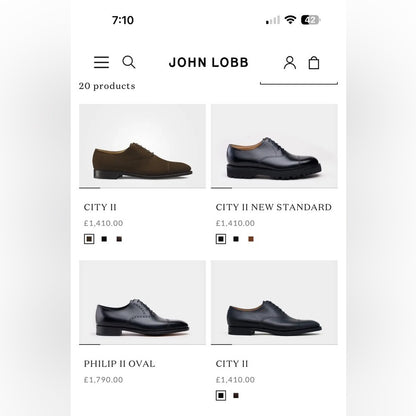View the City II New Standard shoe image
Viewport: 416px width, 416px height.
pyautogui.click(x=274, y=146)
